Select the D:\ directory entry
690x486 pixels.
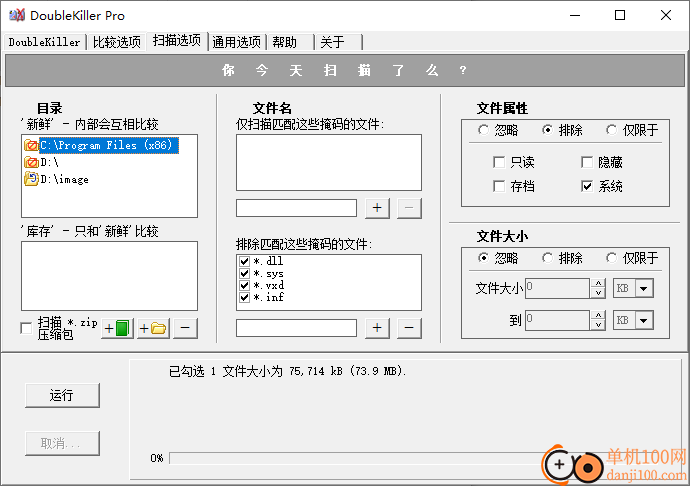point(49,162)
